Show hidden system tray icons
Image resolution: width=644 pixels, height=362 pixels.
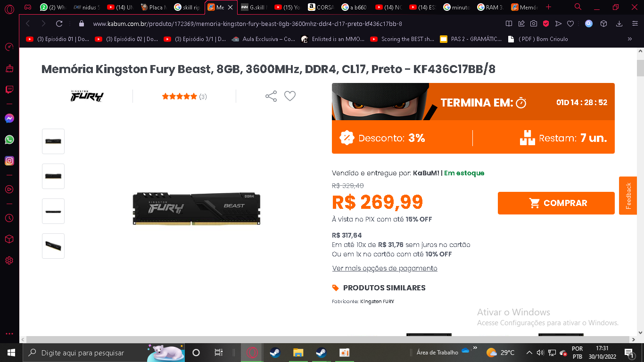tap(529, 353)
